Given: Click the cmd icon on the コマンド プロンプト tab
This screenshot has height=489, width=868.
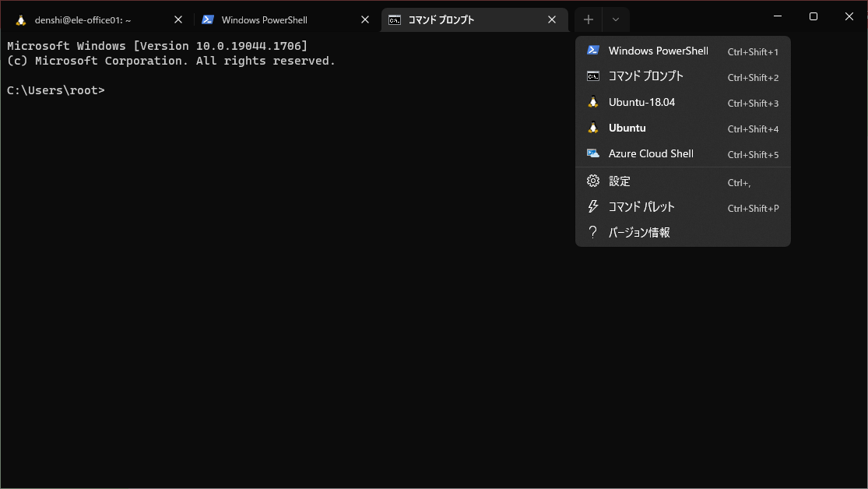Looking at the screenshot, I should click(395, 20).
